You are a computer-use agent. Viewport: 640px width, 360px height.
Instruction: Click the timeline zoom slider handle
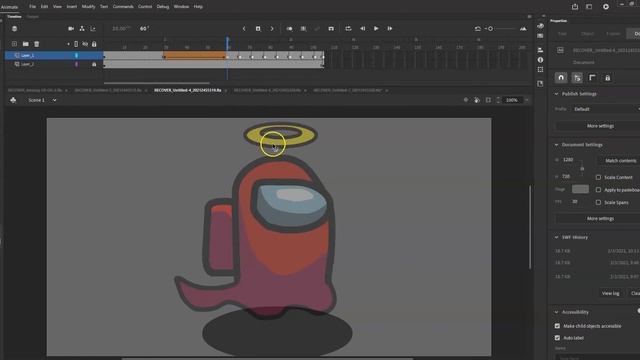point(491,29)
